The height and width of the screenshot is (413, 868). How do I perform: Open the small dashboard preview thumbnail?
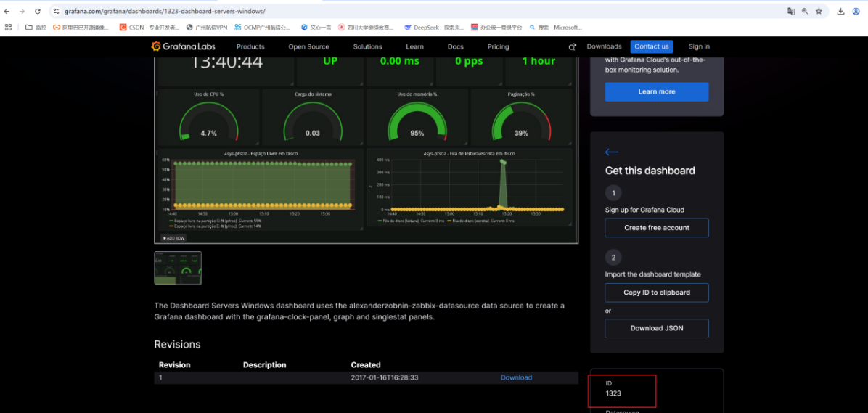(178, 268)
